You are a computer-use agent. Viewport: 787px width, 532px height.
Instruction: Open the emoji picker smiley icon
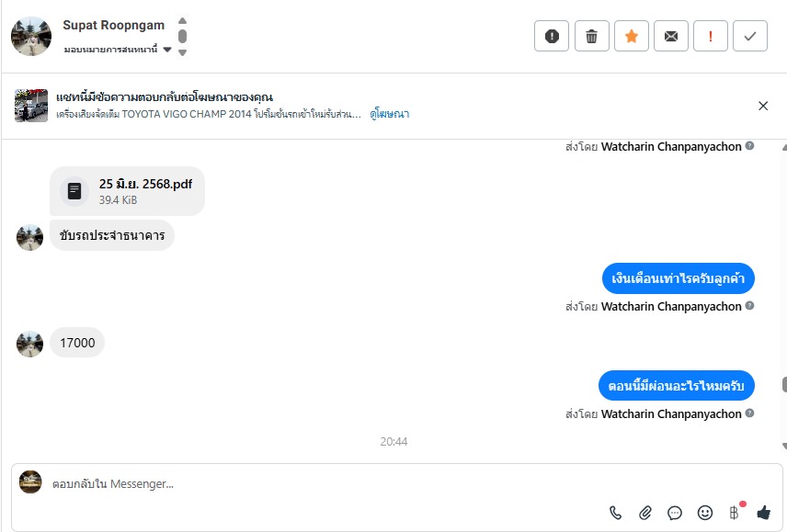(705, 513)
